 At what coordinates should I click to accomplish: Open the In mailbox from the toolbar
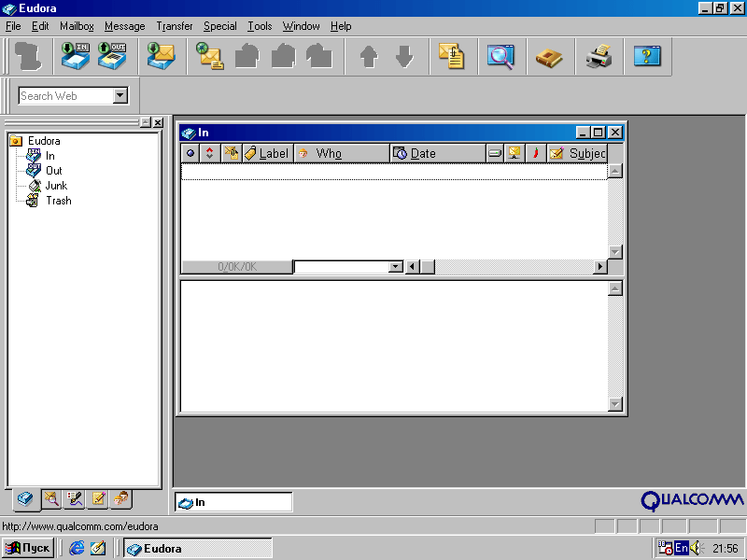(x=76, y=56)
